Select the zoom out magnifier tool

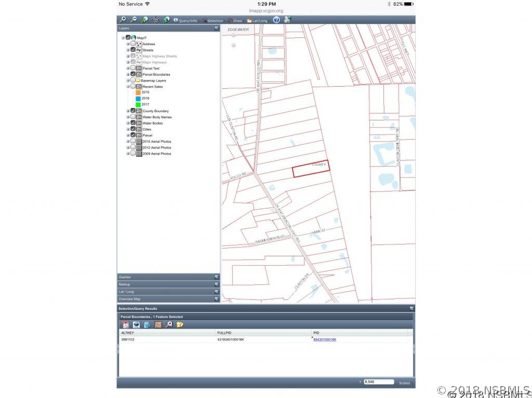point(133,20)
